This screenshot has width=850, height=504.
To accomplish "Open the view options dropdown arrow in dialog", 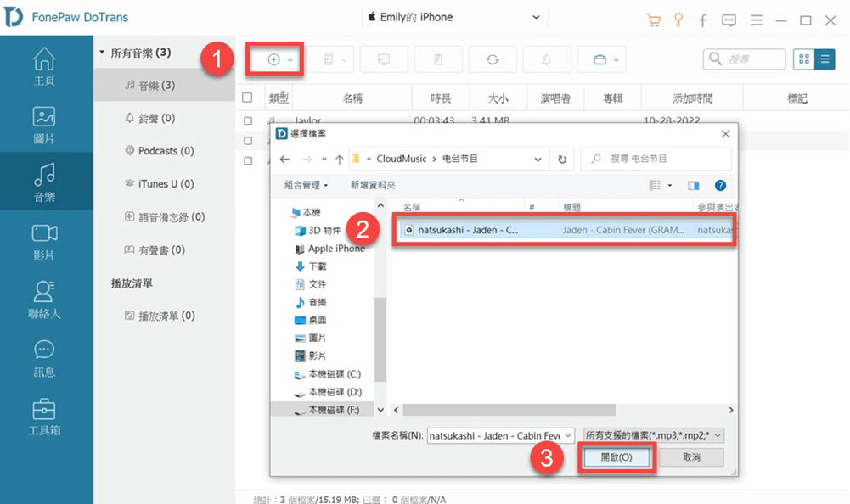I will pyautogui.click(x=670, y=185).
